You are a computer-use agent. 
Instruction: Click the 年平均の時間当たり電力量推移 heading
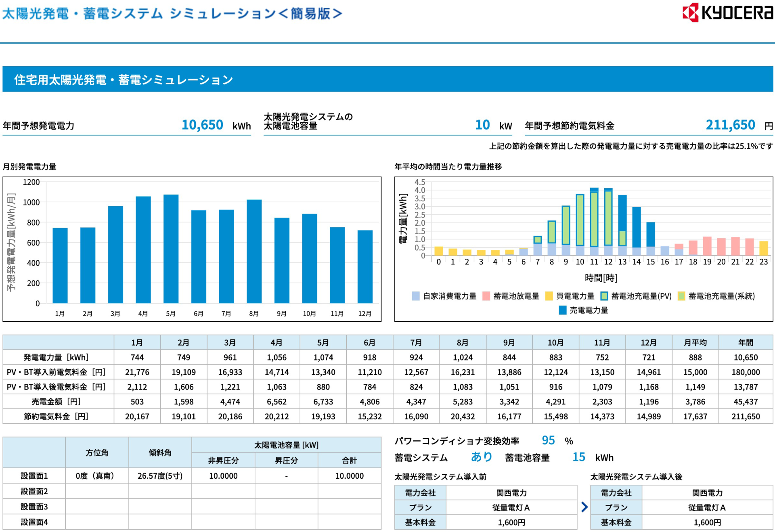pyautogui.click(x=448, y=166)
